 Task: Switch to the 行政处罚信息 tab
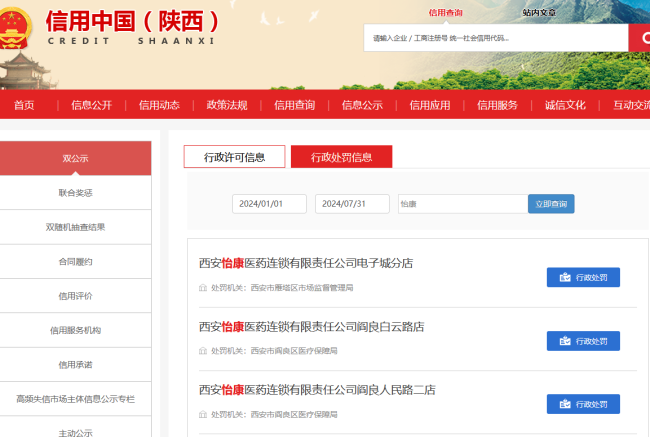tap(342, 157)
